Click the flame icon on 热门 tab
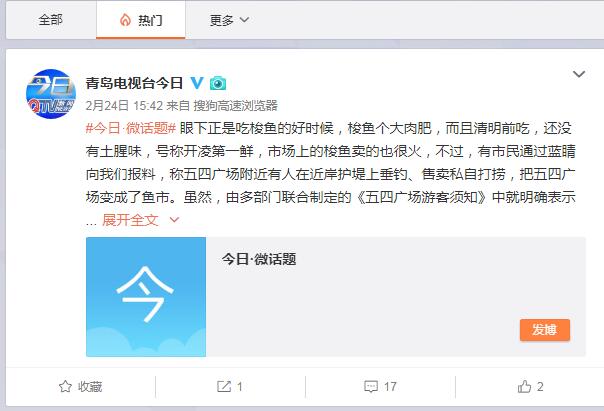Screen dimensions: 604x411 (125, 20)
